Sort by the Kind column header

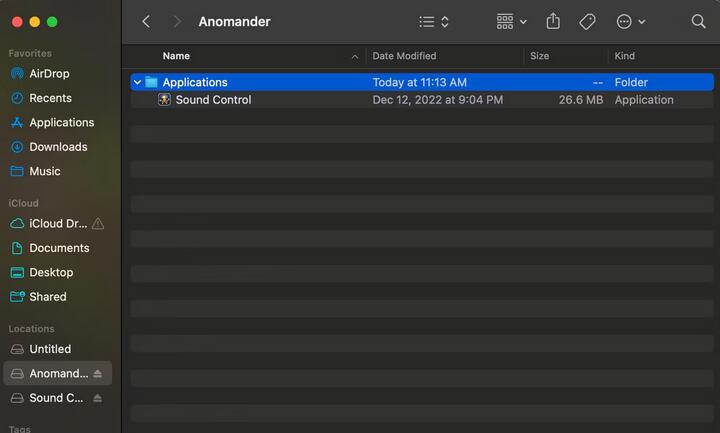[624, 56]
